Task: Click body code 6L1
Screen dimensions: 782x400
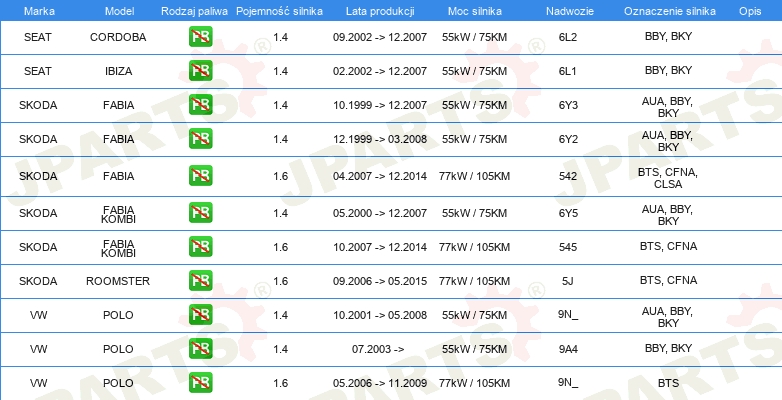Action: click(x=568, y=71)
